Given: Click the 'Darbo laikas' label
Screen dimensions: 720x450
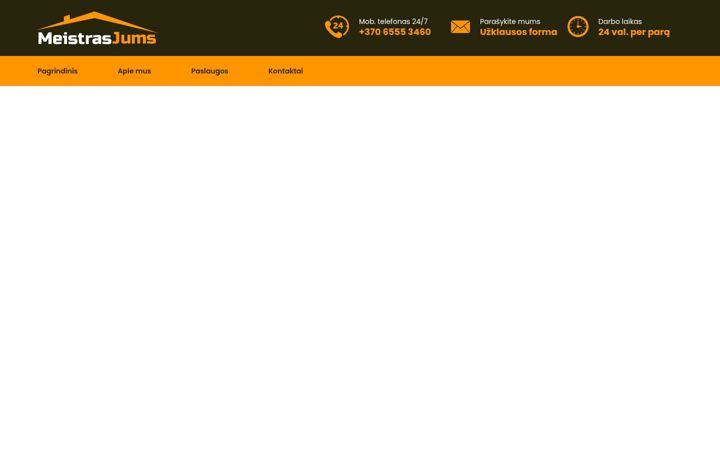Looking at the screenshot, I should pyautogui.click(x=620, y=22).
